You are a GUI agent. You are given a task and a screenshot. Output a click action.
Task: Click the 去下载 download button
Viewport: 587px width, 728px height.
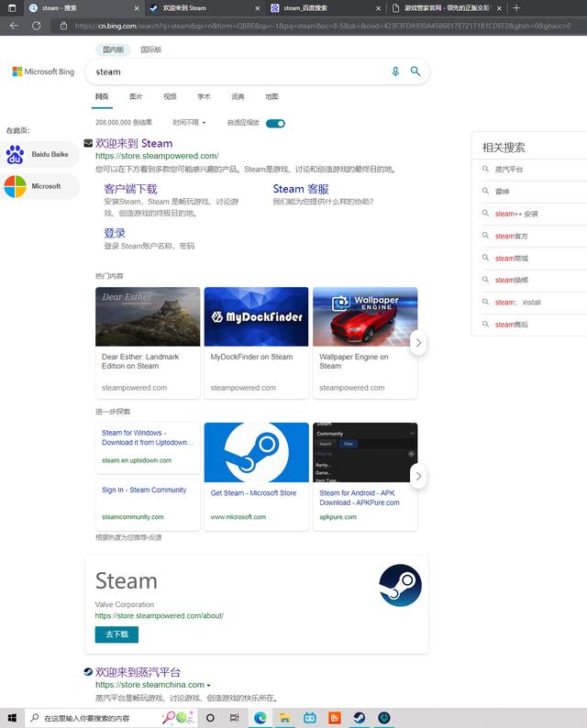[x=116, y=634]
